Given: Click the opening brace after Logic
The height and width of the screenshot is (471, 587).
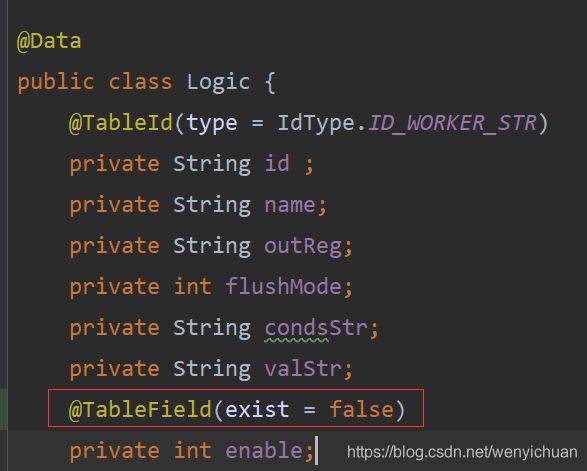Looking at the screenshot, I should (x=270, y=83).
